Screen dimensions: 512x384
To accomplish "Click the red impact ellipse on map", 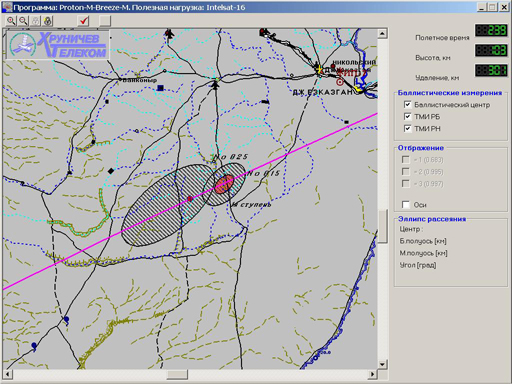I will pos(224,184).
